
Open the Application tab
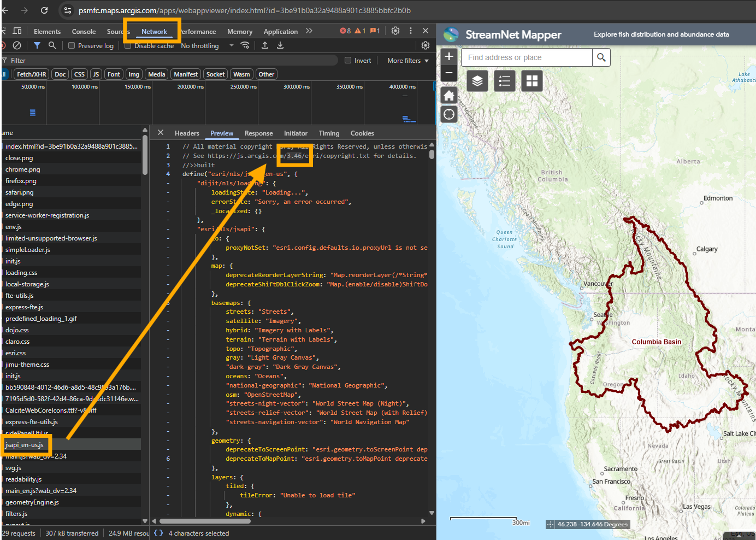click(x=281, y=31)
